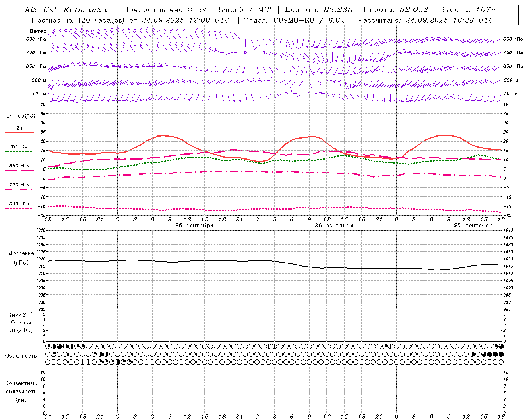The height and width of the screenshot is (420, 525).
Task: Select the longitude value Долгота: 83.233
Action: [318, 10]
